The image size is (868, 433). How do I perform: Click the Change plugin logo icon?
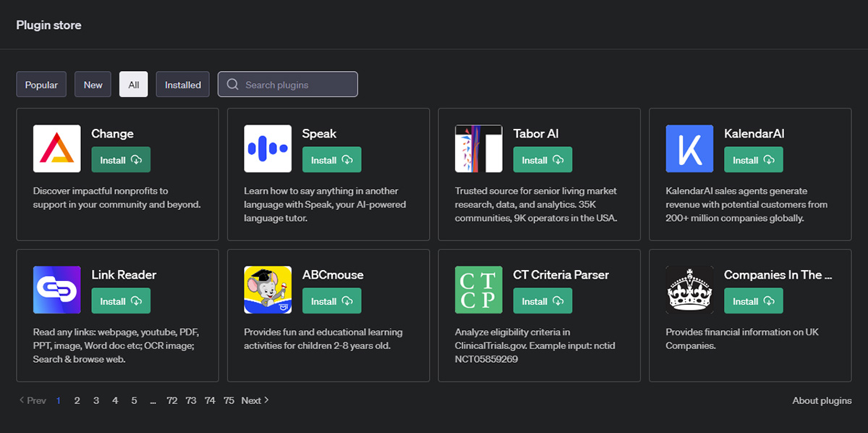pos(56,148)
